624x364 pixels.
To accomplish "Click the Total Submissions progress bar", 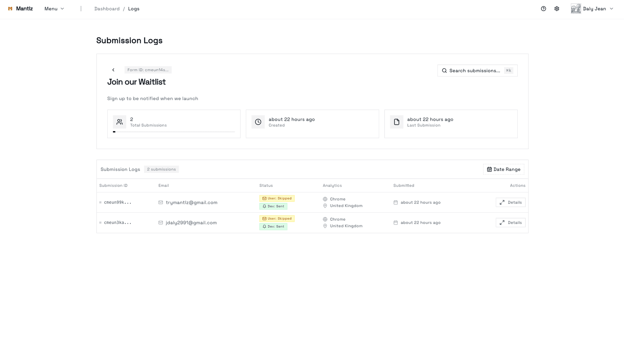I will pos(174,132).
